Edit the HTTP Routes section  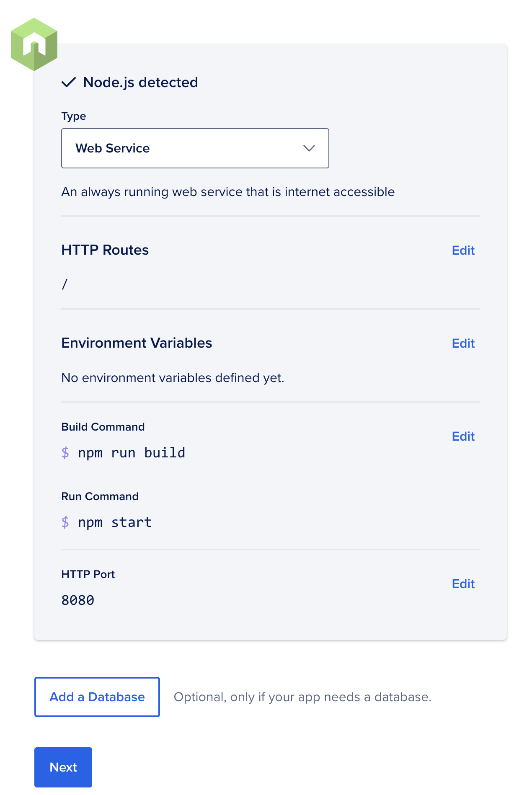click(x=463, y=250)
